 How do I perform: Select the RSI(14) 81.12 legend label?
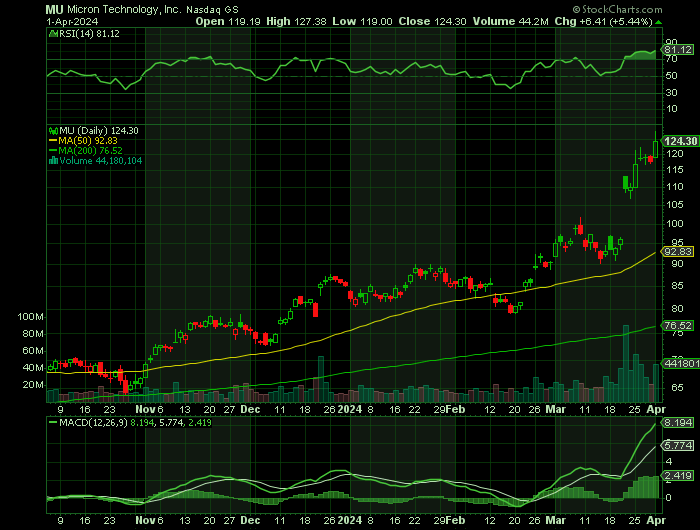click(89, 33)
